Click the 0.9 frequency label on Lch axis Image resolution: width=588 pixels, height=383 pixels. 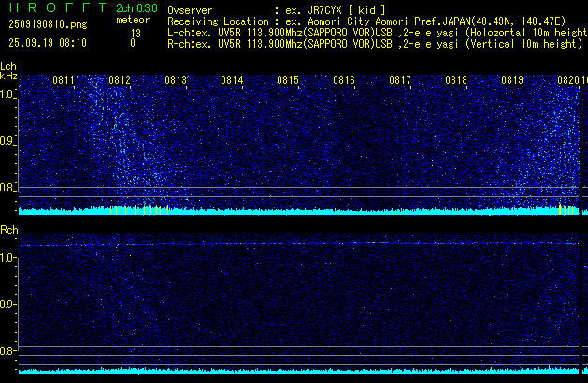pos(8,141)
